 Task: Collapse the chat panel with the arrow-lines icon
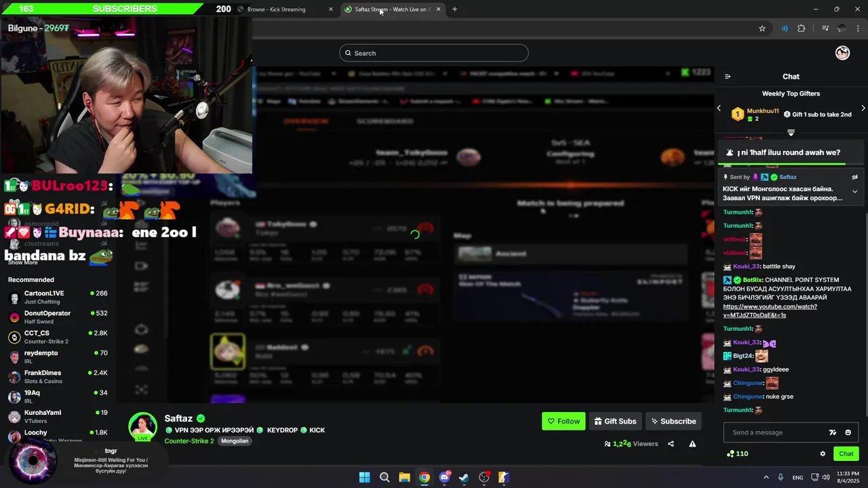click(x=728, y=77)
